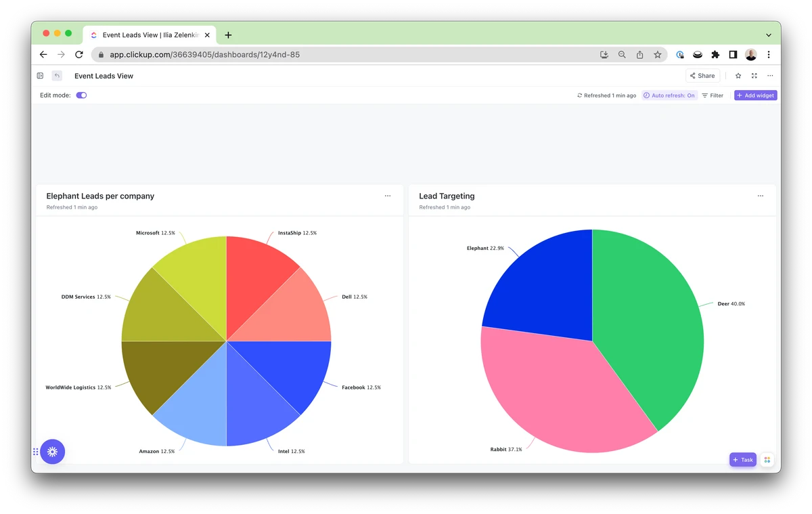Open a new browser tab
812x514 pixels.
[x=228, y=35]
